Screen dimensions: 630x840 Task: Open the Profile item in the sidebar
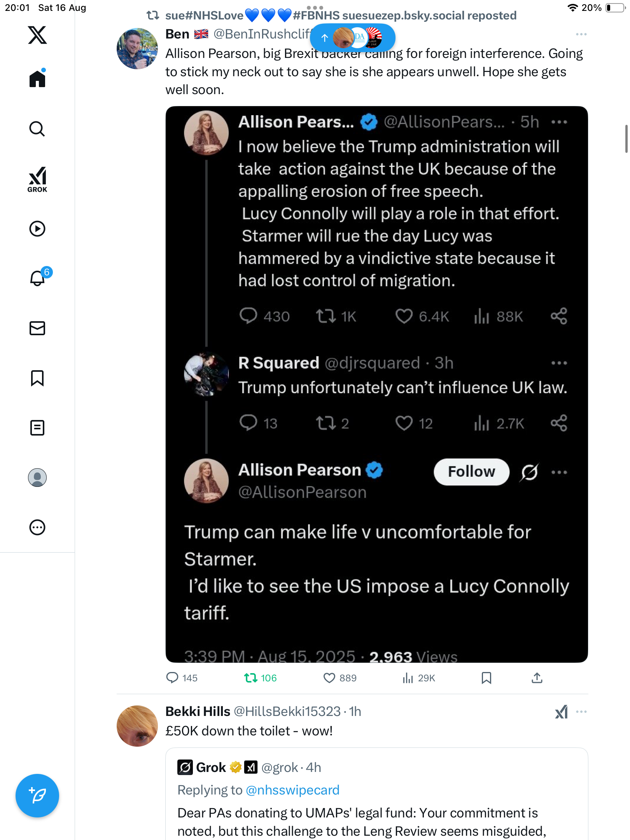click(37, 478)
